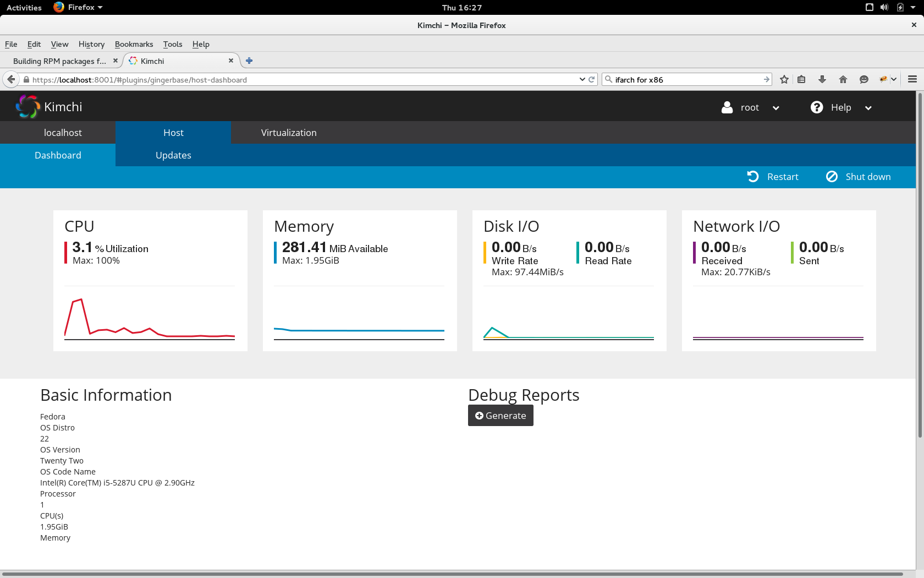This screenshot has height=578, width=924.
Task: Open battery status indicator
Action: coord(900,7)
